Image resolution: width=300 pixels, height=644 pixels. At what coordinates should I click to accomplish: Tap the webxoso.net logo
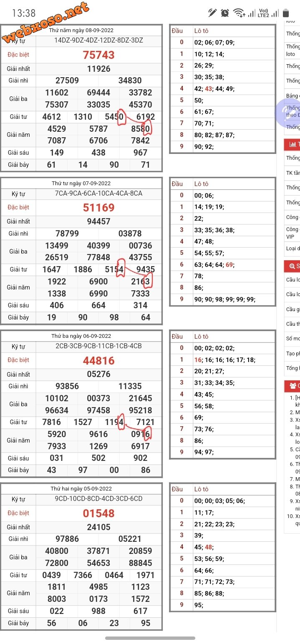(x=46, y=23)
